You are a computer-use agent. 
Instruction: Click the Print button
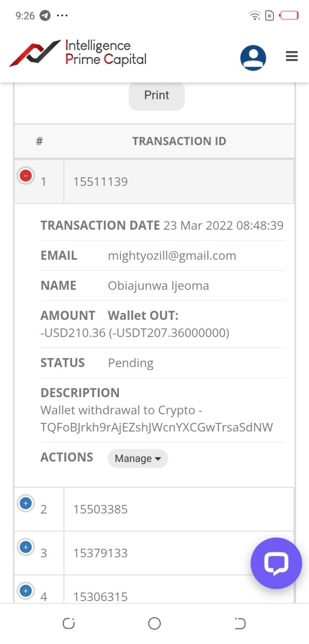pos(157,95)
